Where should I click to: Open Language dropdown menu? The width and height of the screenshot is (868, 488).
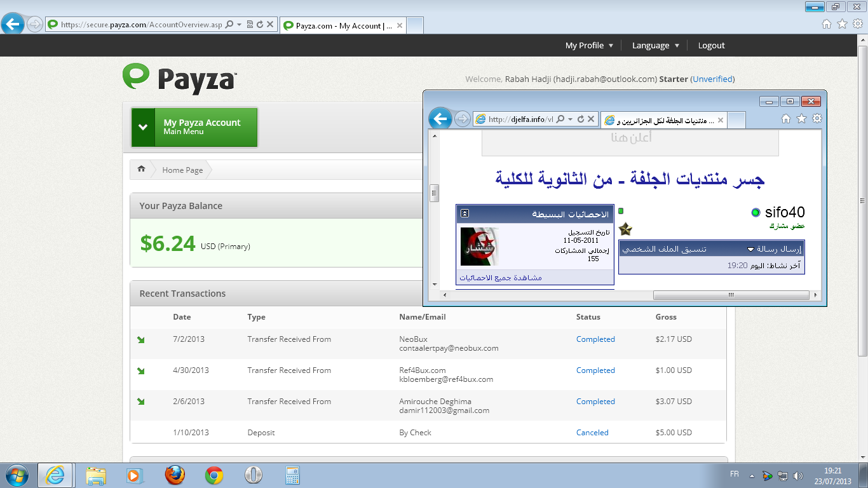tap(656, 45)
